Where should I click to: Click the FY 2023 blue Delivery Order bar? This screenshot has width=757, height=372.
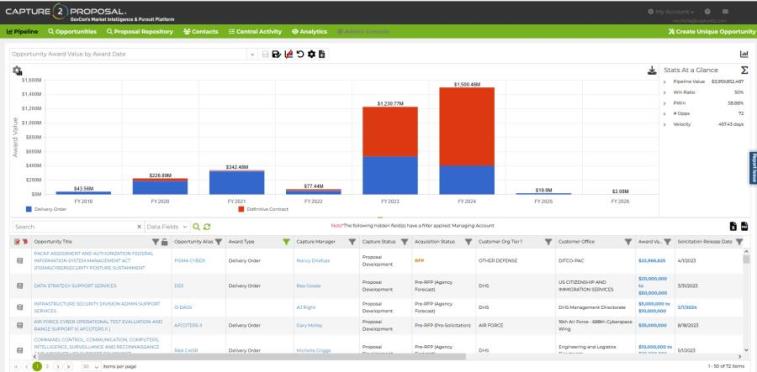390,175
